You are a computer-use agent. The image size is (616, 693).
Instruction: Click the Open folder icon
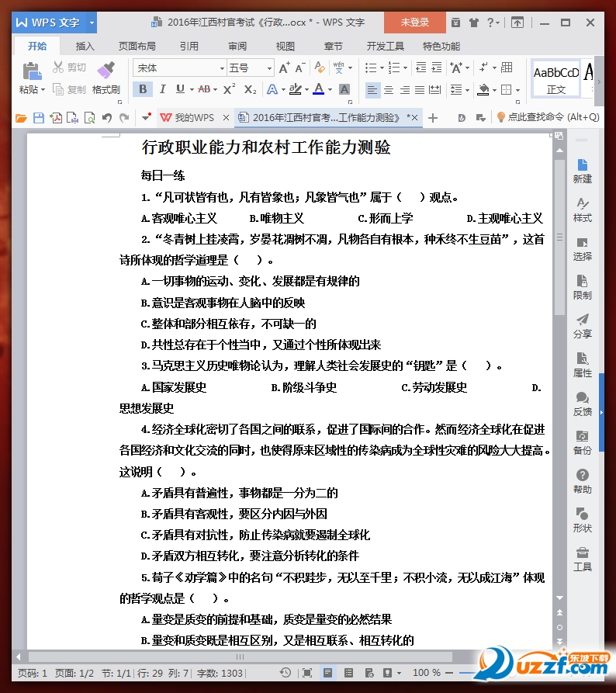[21, 117]
